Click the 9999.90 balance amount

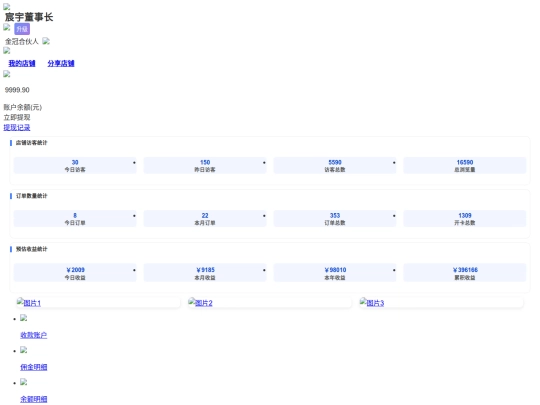pos(17,90)
